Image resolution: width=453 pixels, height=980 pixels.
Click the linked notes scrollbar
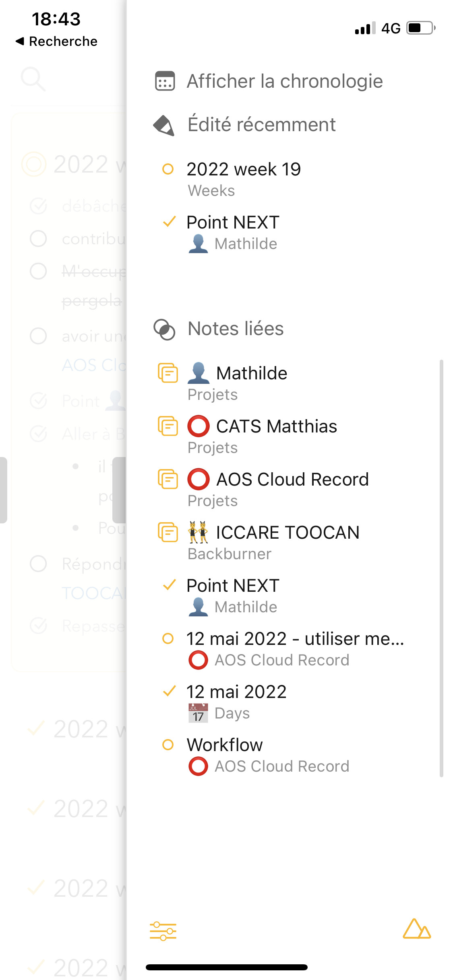tap(441, 568)
